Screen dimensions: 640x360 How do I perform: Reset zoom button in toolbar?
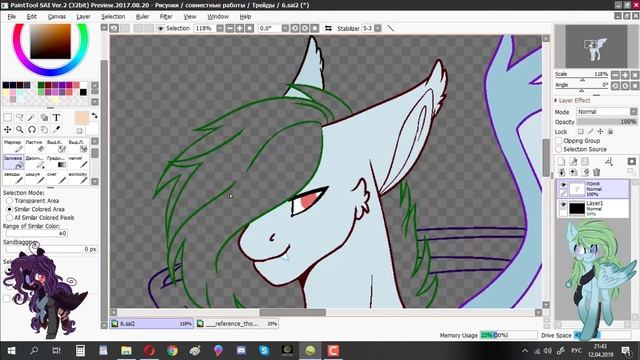(249, 28)
